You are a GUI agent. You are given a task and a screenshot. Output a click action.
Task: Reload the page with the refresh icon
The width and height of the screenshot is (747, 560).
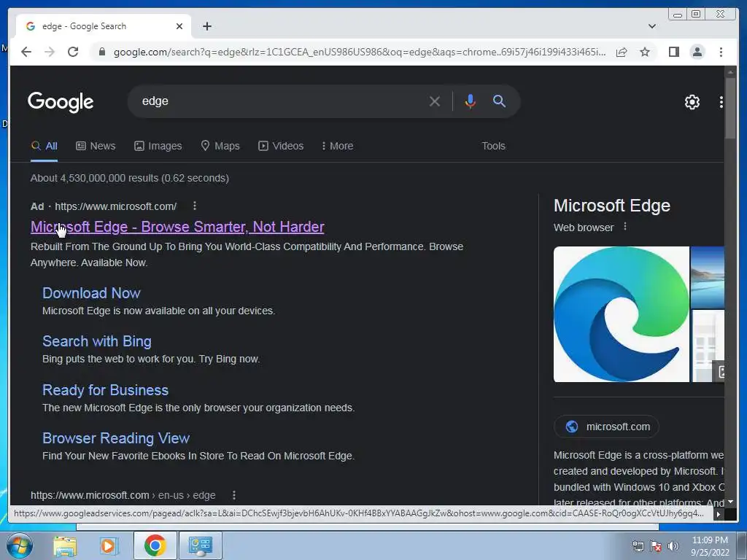pyautogui.click(x=73, y=52)
